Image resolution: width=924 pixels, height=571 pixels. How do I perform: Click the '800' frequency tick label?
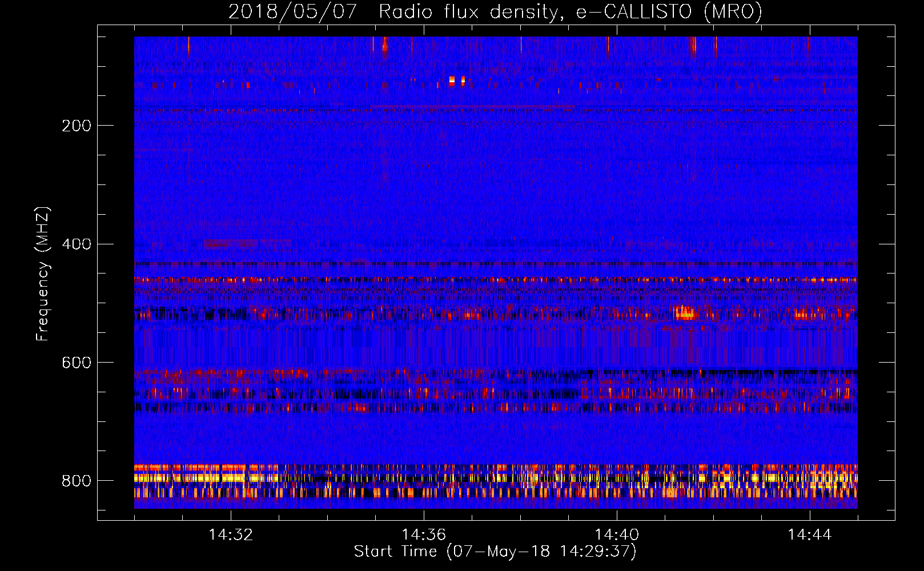tap(77, 481)
